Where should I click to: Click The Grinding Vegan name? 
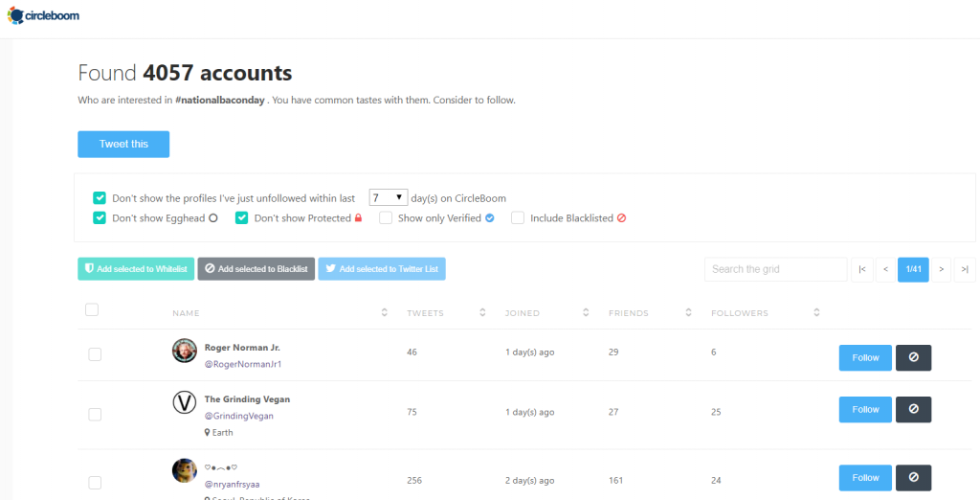[x=247, y=399]
